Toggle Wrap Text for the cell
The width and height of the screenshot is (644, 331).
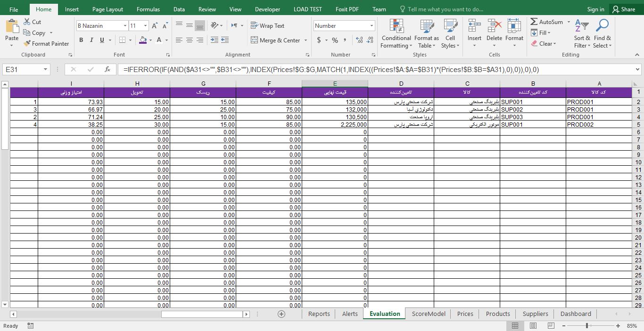click(267, 26)
